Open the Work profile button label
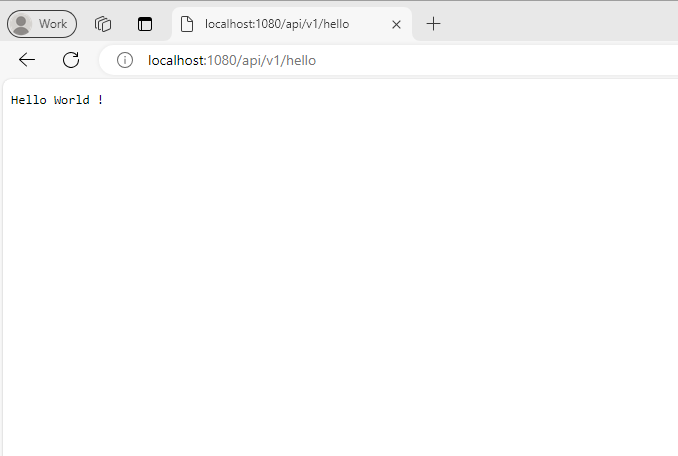 click(x=53, y=24)
